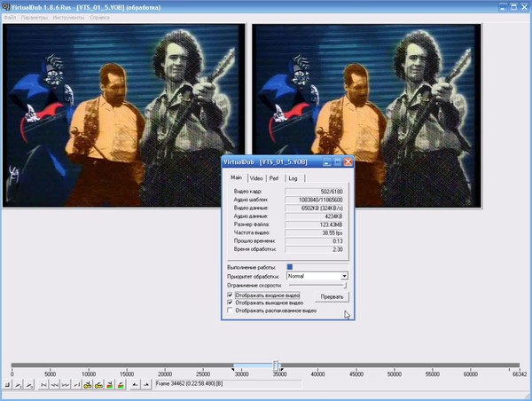This screenshot has height=401, width=532.
Task: Click the video rate value 38.55 fps
Action: (x=314, y=232)
